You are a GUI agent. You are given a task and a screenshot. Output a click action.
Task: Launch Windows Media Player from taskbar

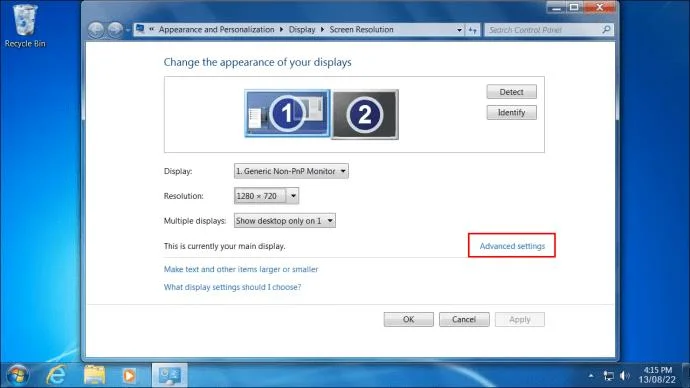coord(129,375)
